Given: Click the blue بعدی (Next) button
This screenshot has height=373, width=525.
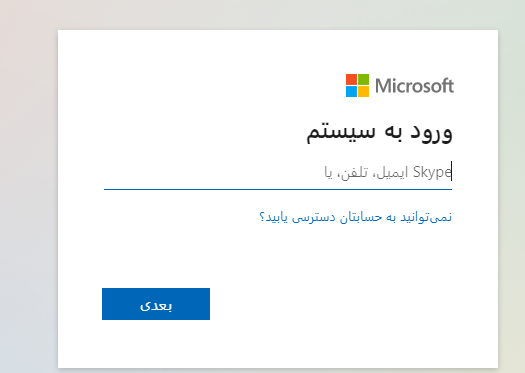Looking at the screenshot, I should tap(156, 304).
